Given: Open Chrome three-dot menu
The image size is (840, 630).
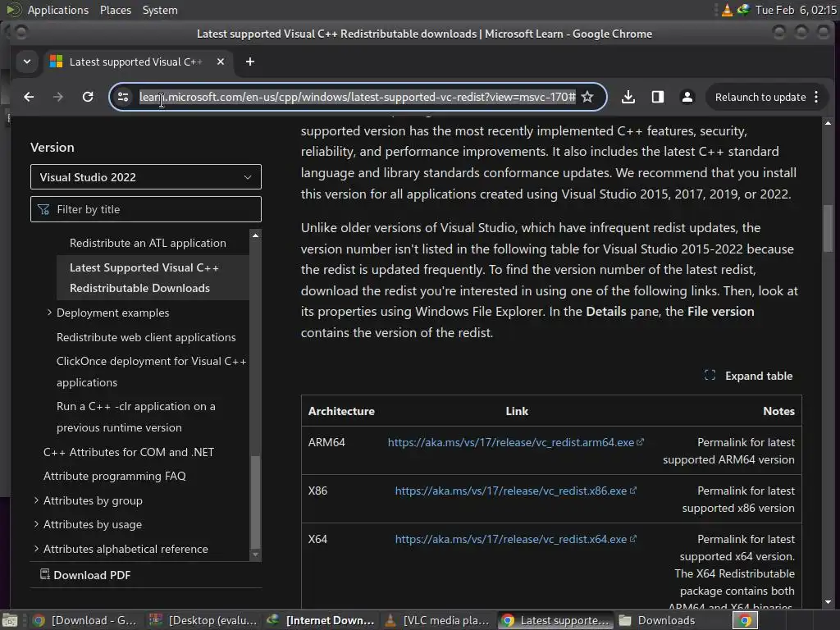Looking at the screenshot, I should coord(816,97).
